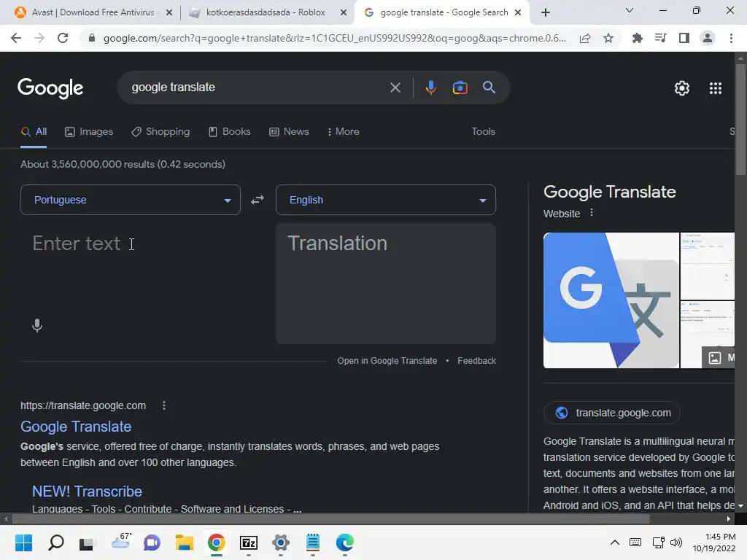Screen dimensions: 747x560
Task: Open Chrome three-dot menu
Action: (x=731, y=38)
